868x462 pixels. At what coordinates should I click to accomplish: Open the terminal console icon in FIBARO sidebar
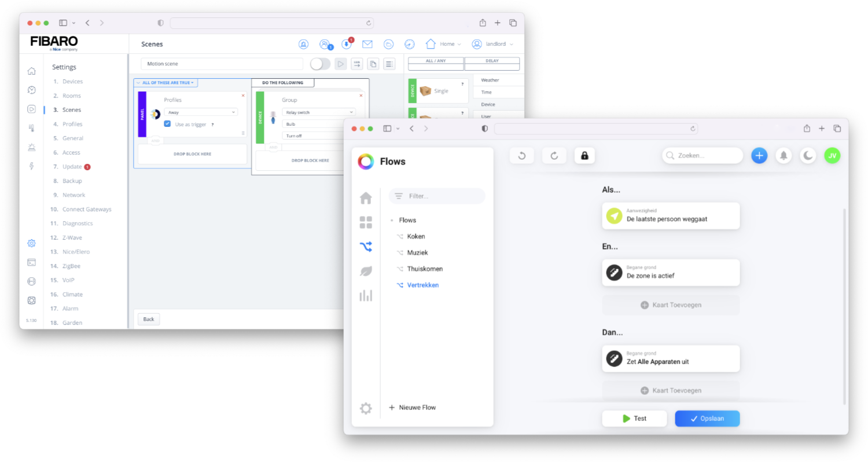31,262
